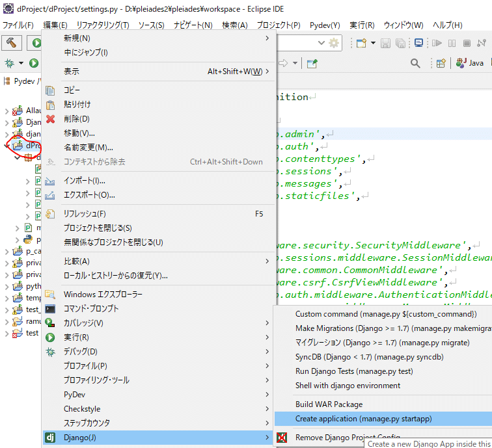This screenshot has width=492, height=448.
Task: Select Custom command (manage.py ${custom_command})
Action: (383, 314)
